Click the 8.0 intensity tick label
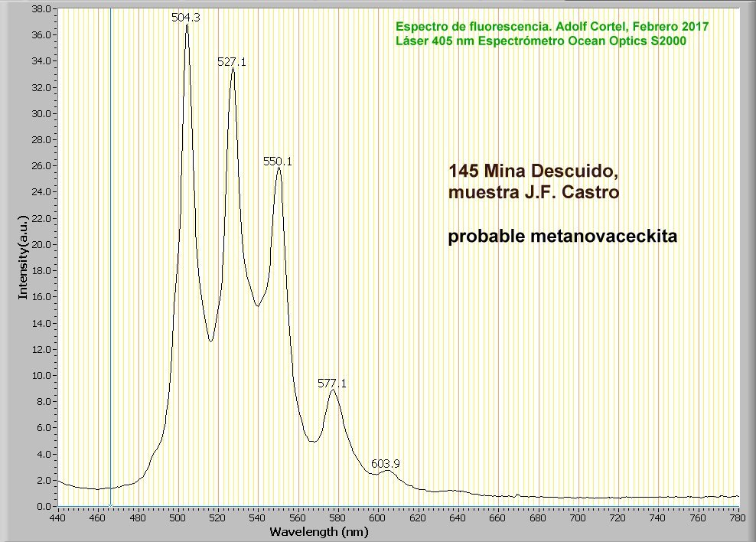756x542 pixels. coord(44,401)
